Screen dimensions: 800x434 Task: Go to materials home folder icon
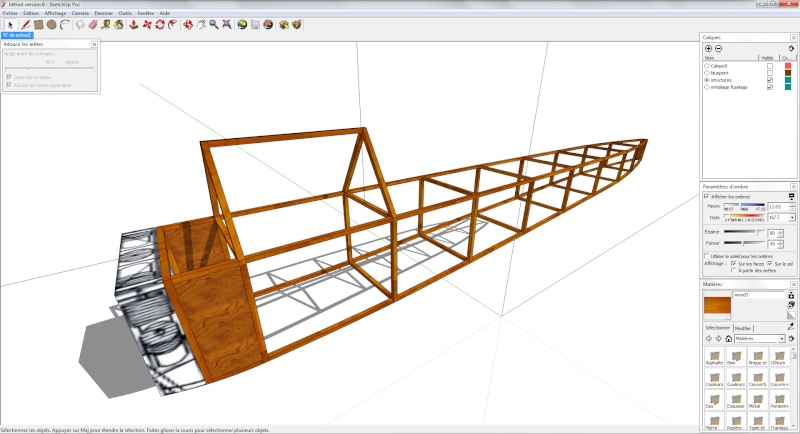point(729,339)
